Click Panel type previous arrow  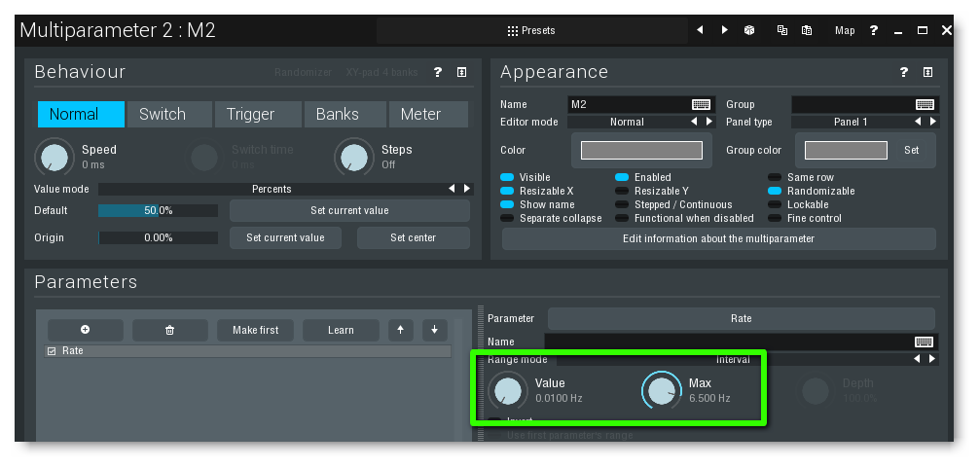pos(918,122)
